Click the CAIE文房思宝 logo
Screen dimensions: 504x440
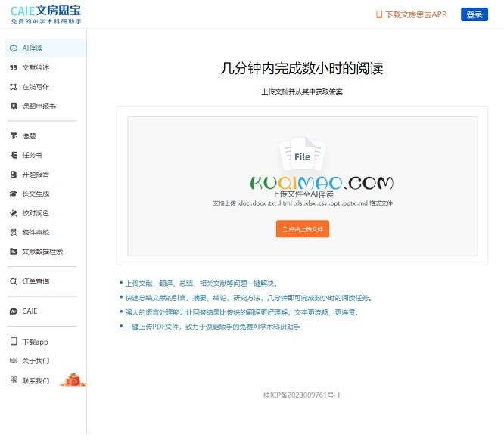point(45,14)
